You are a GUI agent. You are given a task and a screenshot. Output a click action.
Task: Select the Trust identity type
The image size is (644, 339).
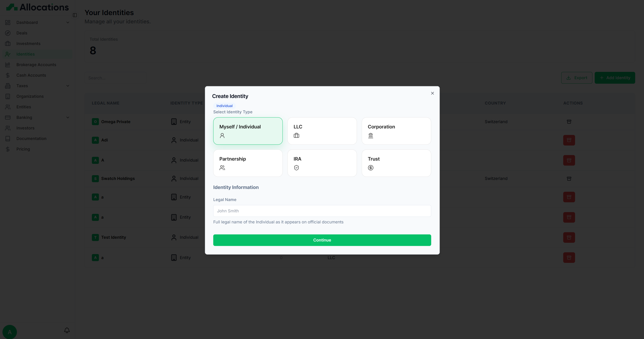click(x=396, y=163)
